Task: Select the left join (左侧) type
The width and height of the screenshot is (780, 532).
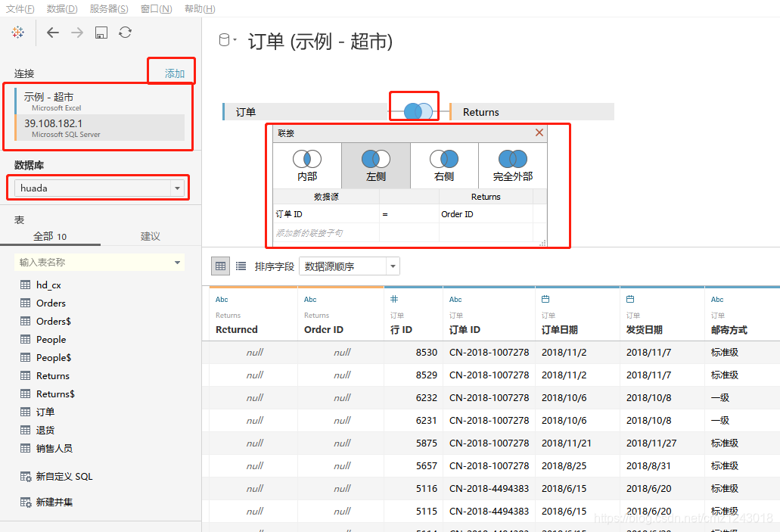Action: (x=375, y=166)
